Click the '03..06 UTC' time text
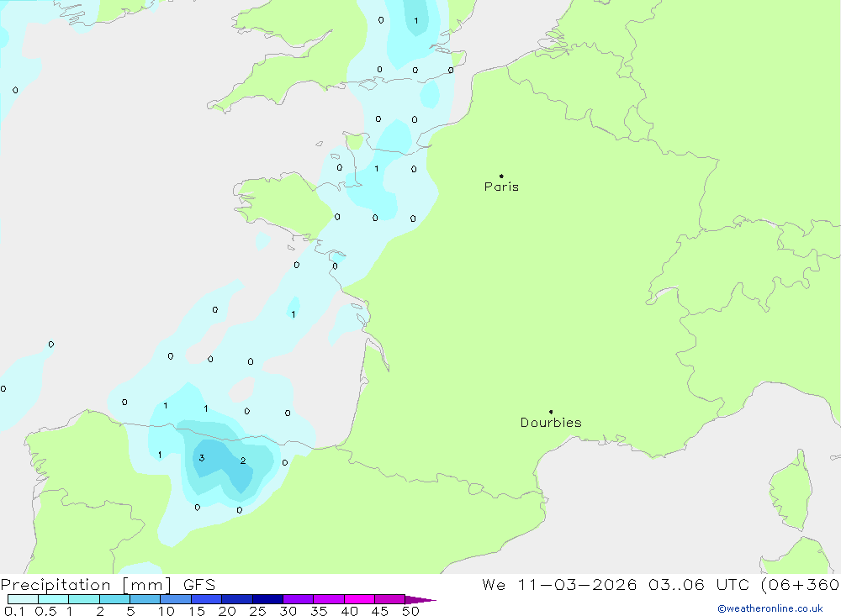The image size is (841, 616). pos(698,585)
